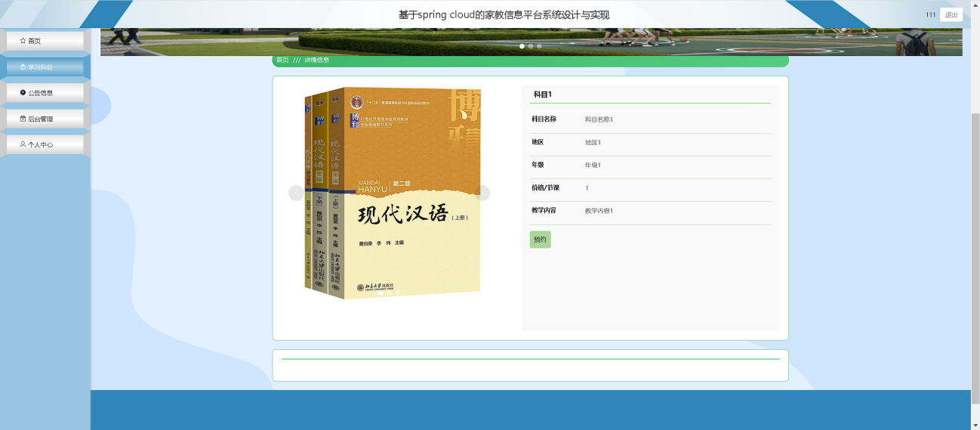Click the value 教学内容1

(599, 211)
